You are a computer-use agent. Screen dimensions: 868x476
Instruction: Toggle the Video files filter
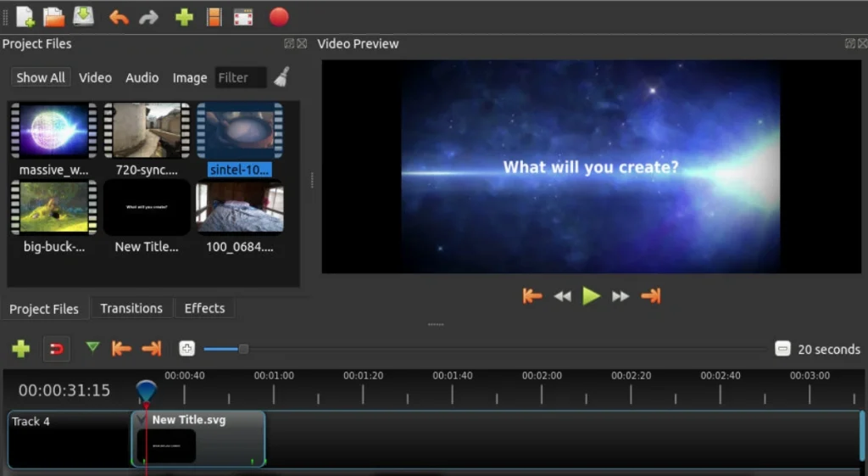click(95, 77)
